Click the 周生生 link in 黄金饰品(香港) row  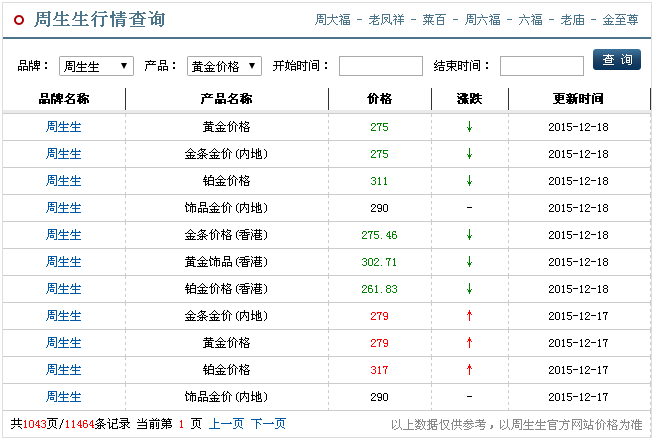point(63,262)
